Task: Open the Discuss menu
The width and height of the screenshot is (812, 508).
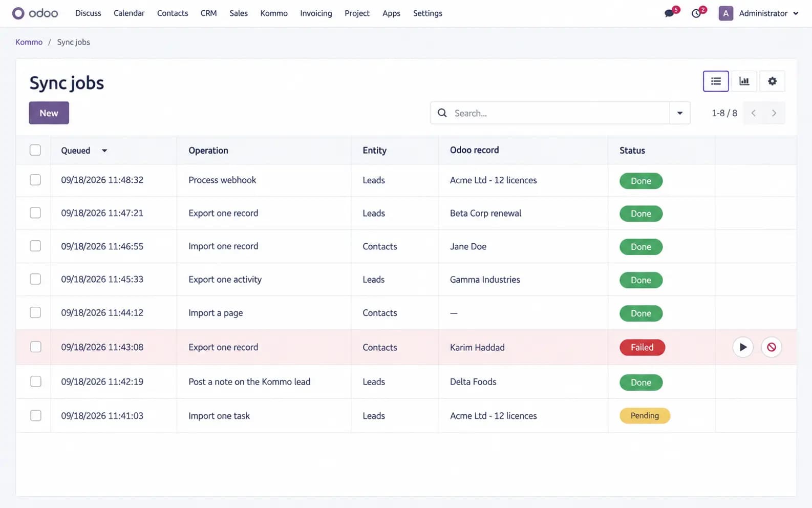Action: tap(88, 13)
